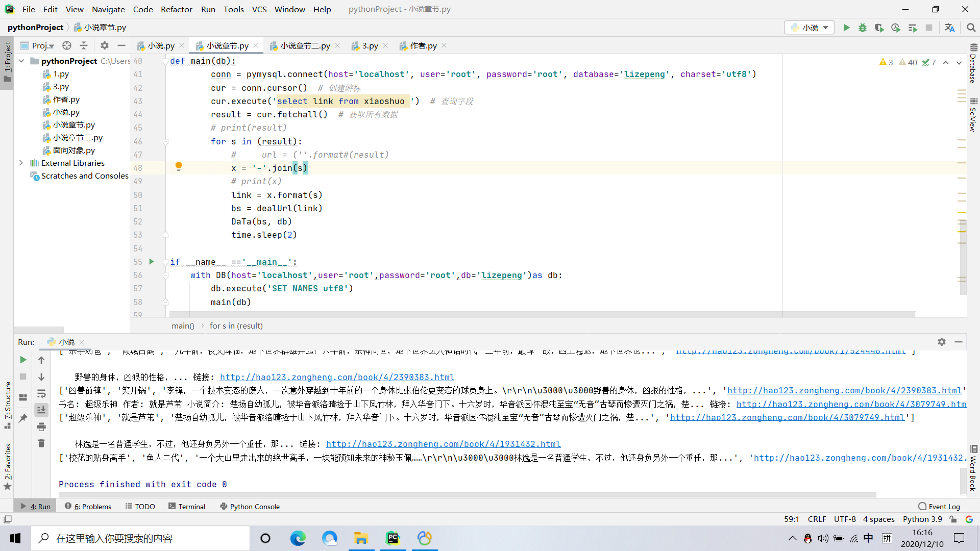The image size is (980, 551).
Task: Click the trash icon to clear Run output
Action: 41,443
